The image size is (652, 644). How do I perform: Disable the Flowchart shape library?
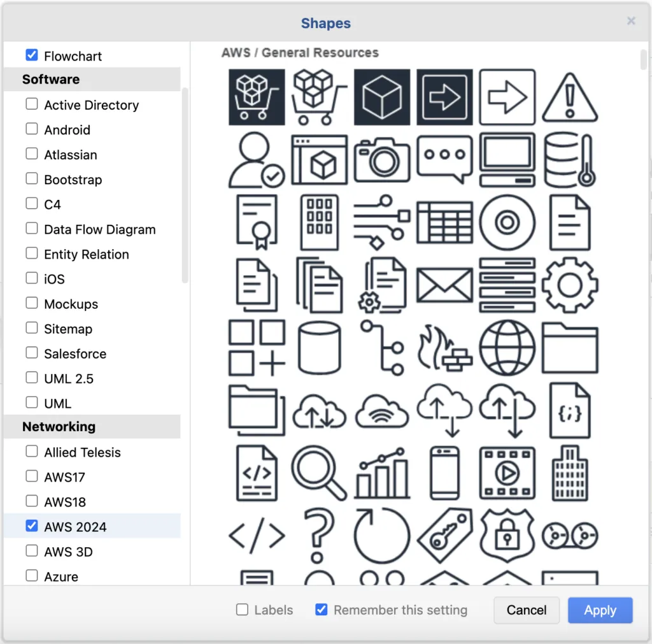tap(32, 55)
